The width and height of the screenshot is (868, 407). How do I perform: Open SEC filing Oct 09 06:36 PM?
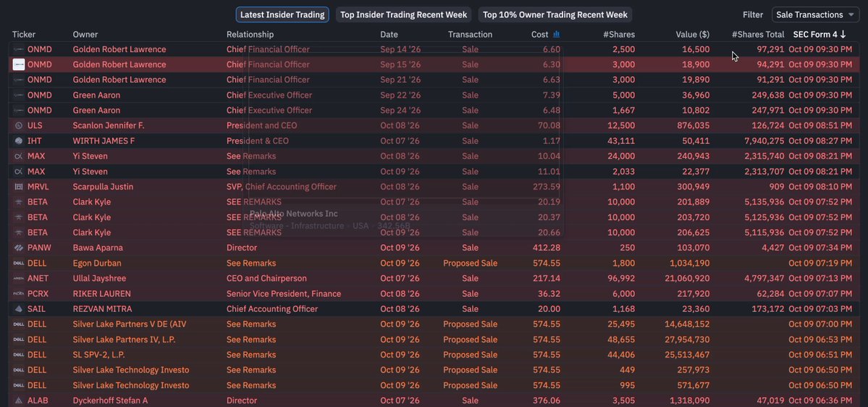coord(820,400)
